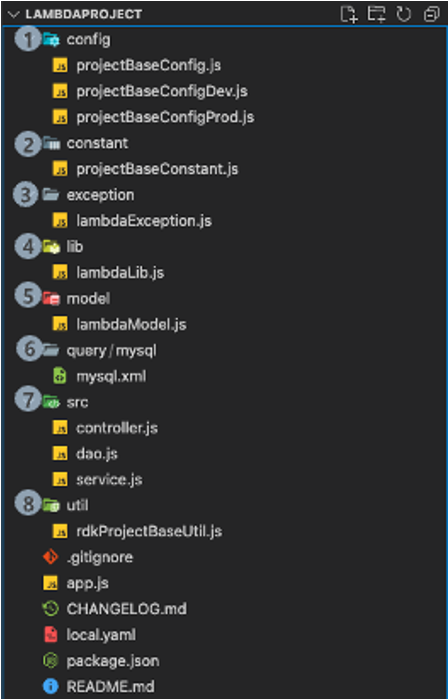This screenshot has width=448, height=700.
Task: Click the Collapse Folders icon in header
Action: pos(431,14)
